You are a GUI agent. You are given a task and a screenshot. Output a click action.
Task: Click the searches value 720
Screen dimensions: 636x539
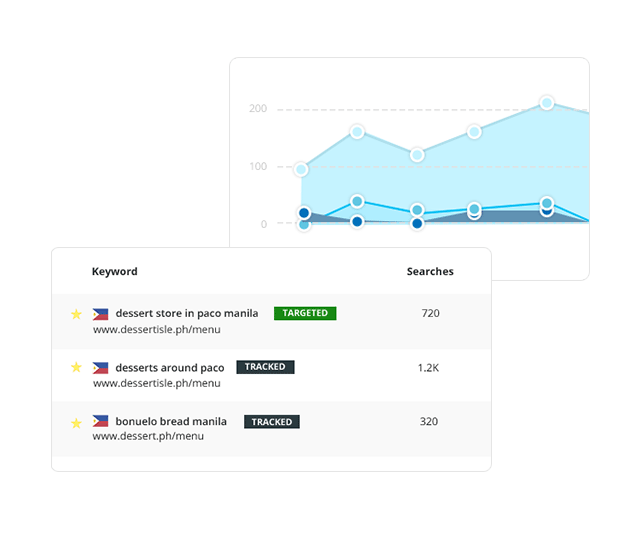click(x=430, y=313)
